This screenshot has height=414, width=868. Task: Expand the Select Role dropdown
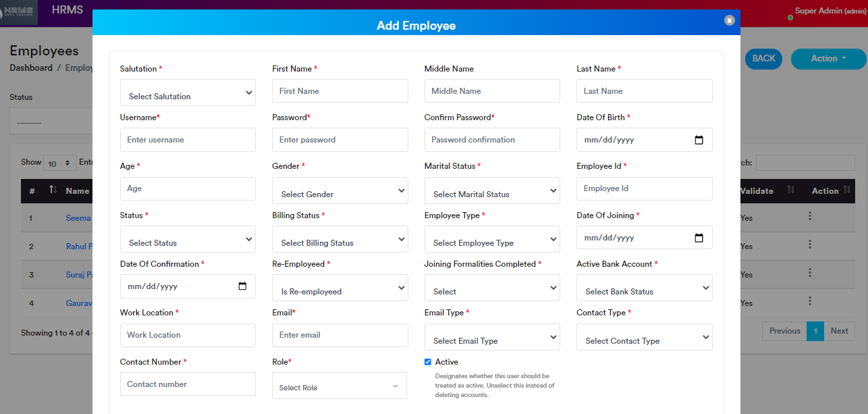(x=340, y=386)
